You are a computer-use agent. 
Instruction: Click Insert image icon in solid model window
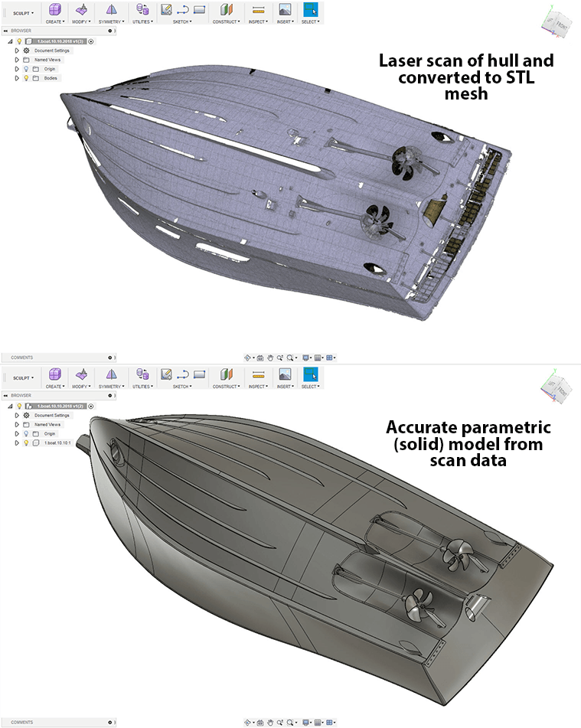(x=285, y=374)
